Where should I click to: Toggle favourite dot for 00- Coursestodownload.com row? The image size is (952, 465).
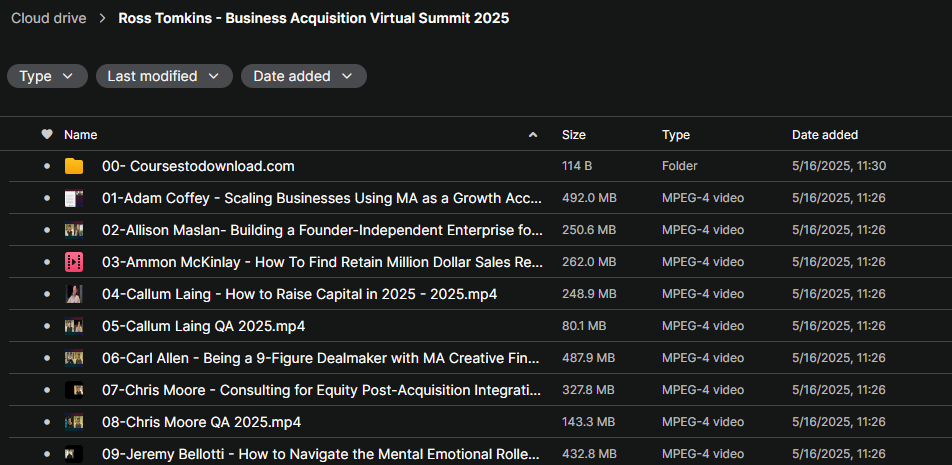tap(47, 166)
